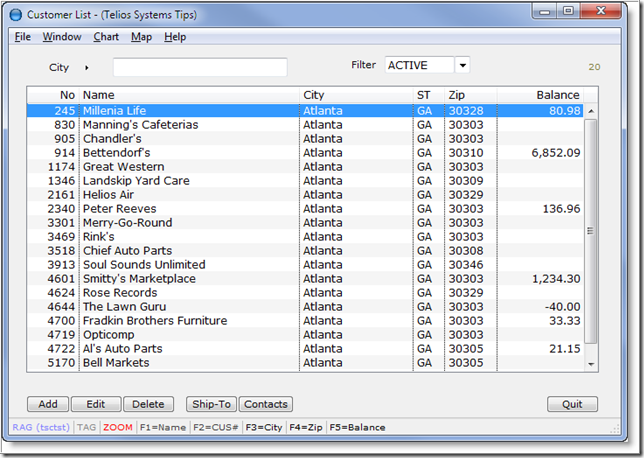The width and height of the screenshot is (644, 458).
Task: Select the Peter Reeves customer row
Action: click(120, 209)
